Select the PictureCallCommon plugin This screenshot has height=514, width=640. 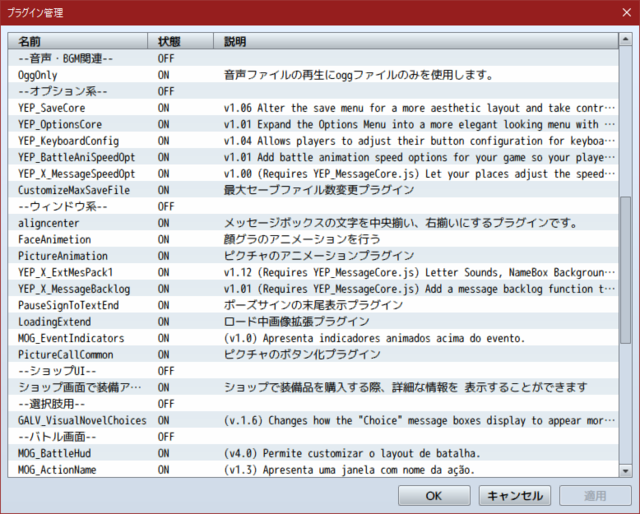(313, 354)
